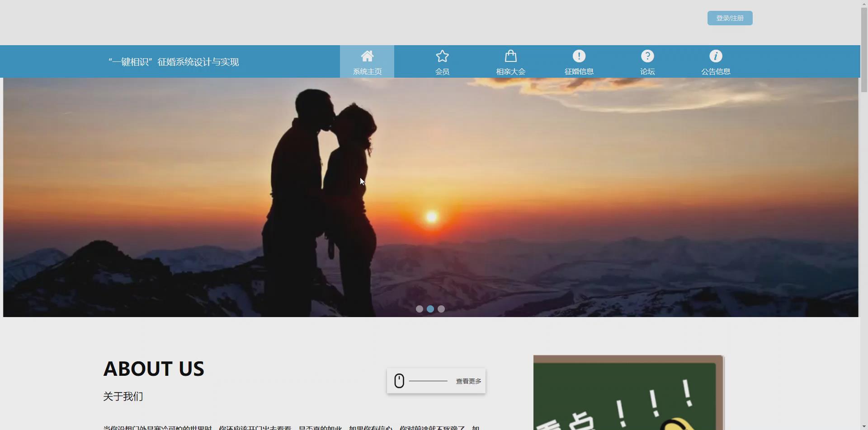
Task: Show the third carousel slide dot
Action: 441,309
